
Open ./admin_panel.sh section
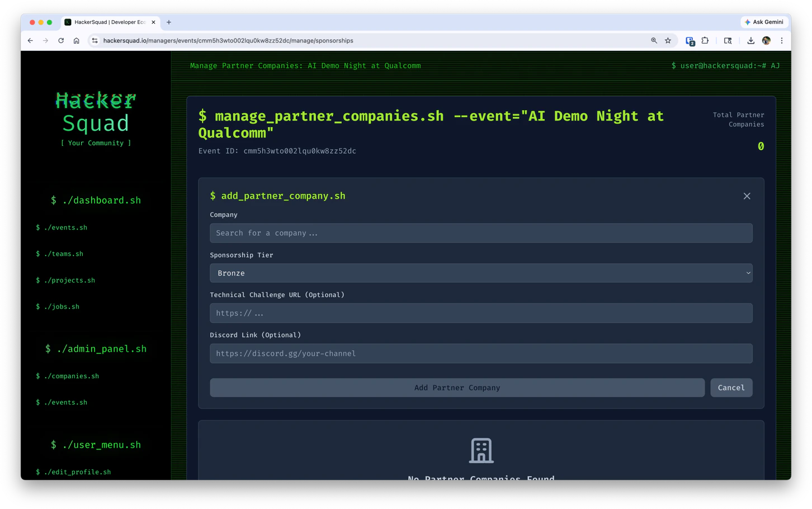(x=96, y=349)
